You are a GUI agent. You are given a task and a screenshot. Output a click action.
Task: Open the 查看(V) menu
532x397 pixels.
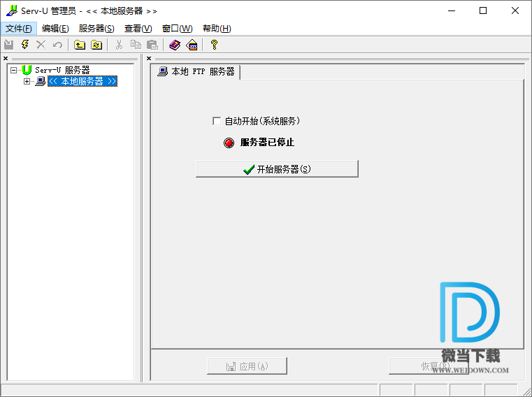pos(138,29)
